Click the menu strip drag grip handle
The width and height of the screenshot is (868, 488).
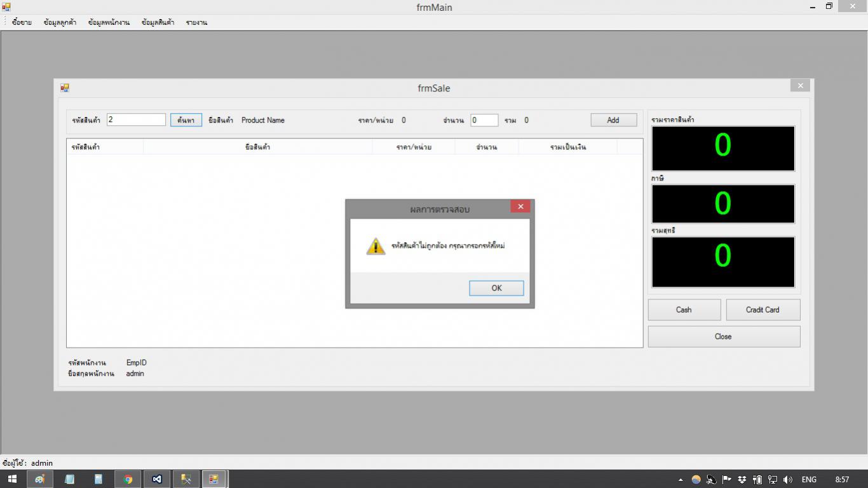tap(5, 22)
